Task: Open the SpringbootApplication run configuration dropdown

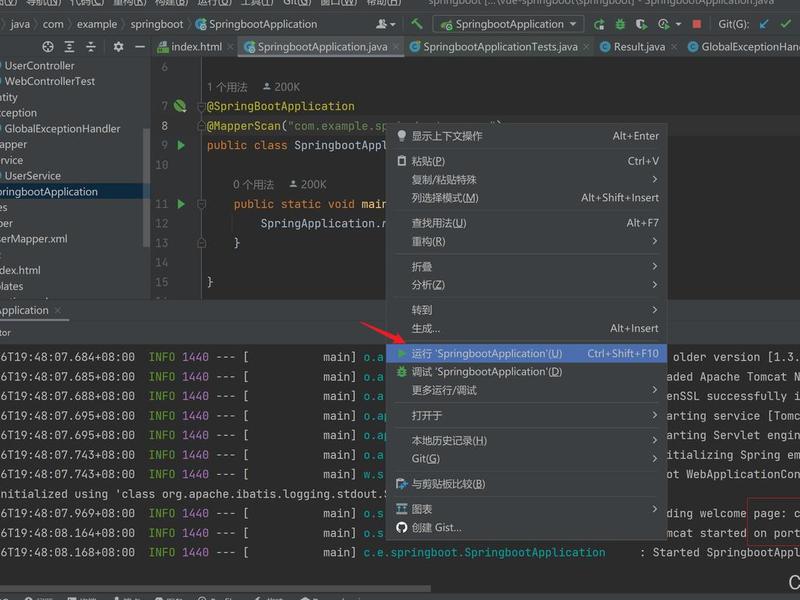Action: pyautogui.click(x=510, y=24)
